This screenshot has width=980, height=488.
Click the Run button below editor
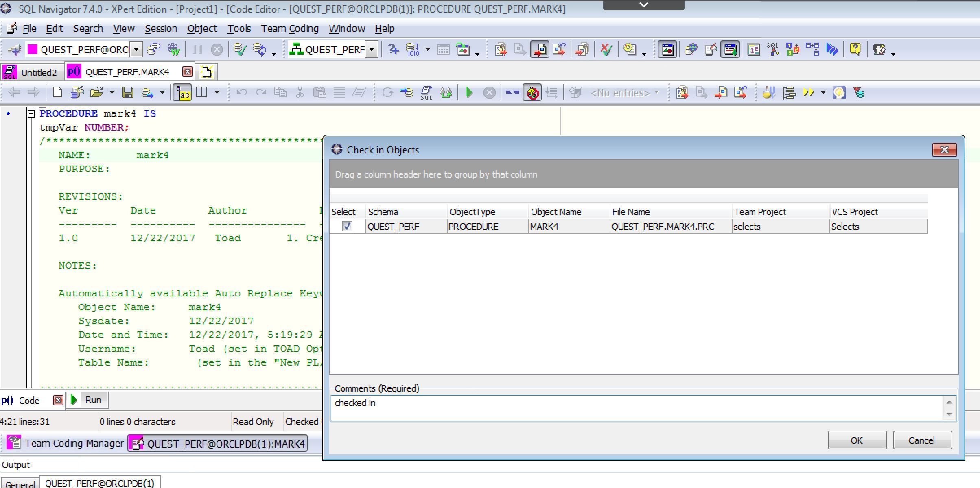[87, 400]
